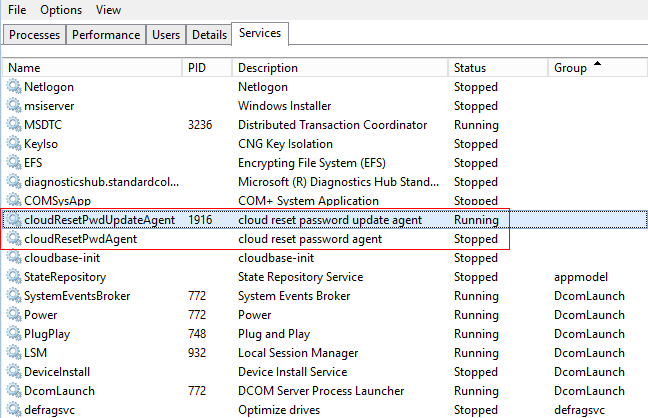Viewport: 648px width, 418px height.
Task: Open the File menu
Action: [x=17, y=10]
